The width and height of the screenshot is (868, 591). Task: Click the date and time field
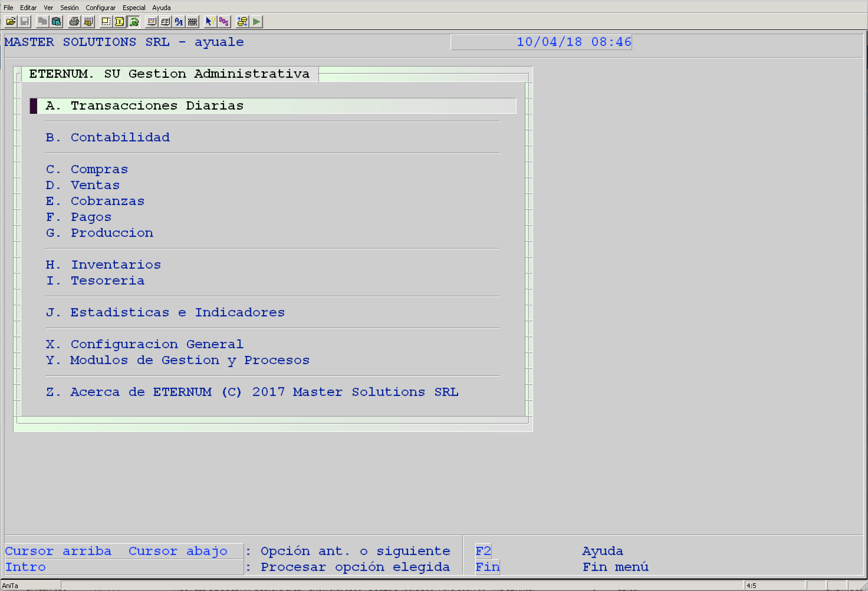point(541,42)
